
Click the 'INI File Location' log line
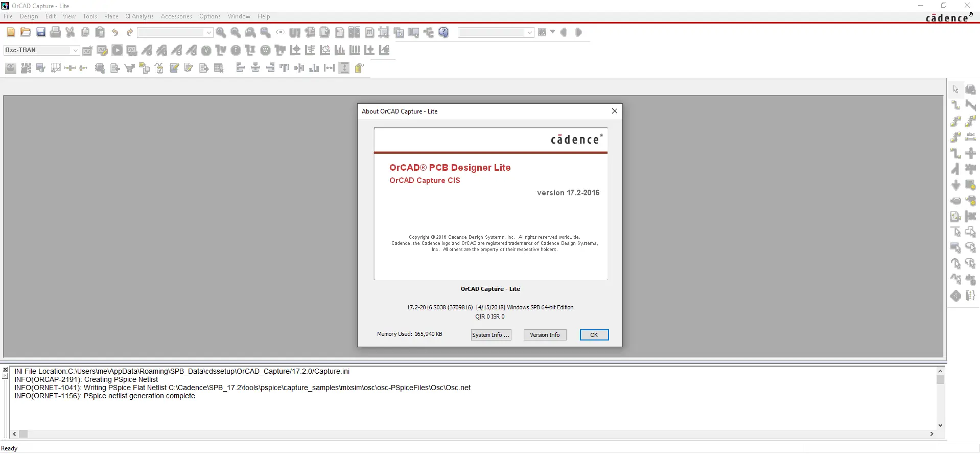[182, 371]
